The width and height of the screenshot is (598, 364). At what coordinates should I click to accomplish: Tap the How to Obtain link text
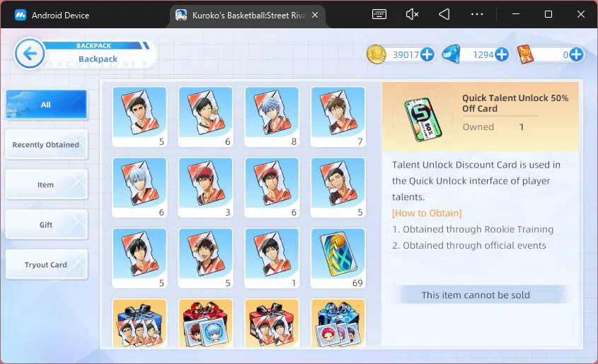(x=427, y=213)
